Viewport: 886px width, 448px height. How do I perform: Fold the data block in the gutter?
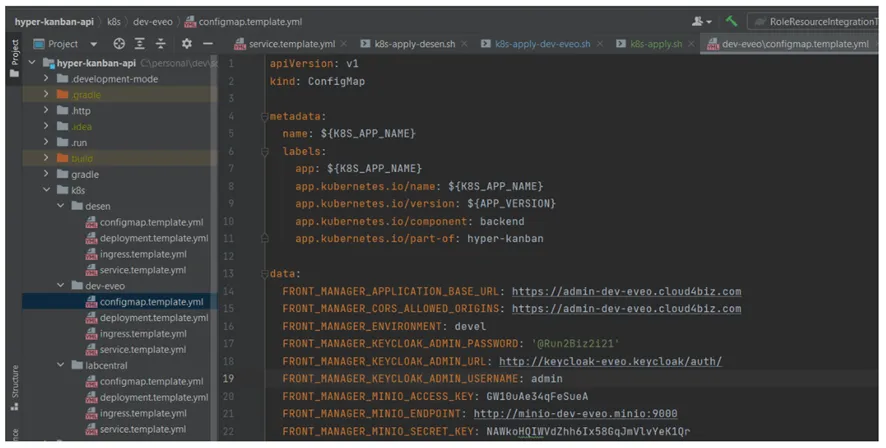[264, 274]
